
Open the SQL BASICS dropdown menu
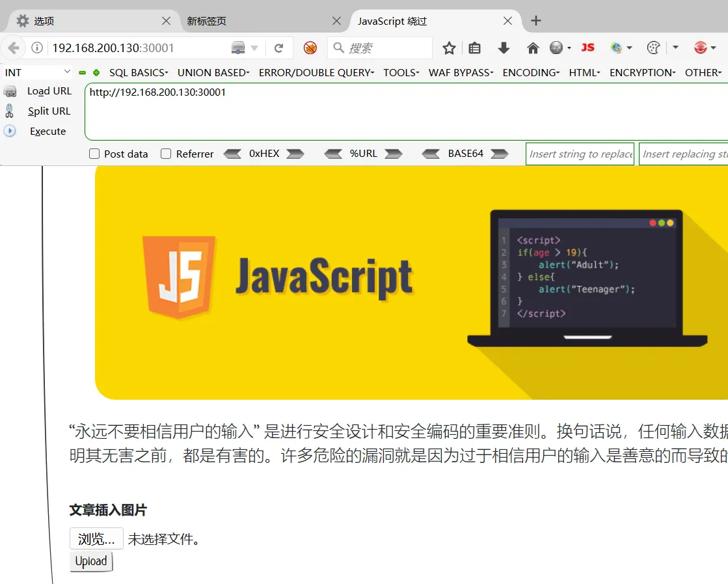click(139, 72)
